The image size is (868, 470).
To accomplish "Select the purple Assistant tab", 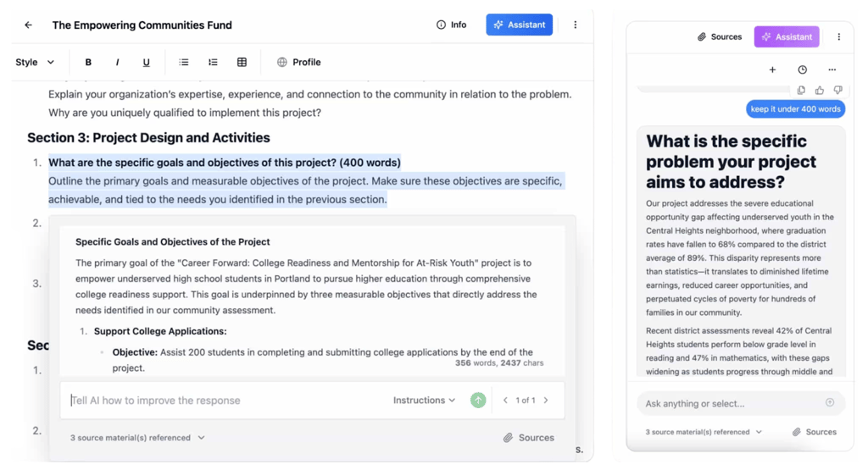I will pyautogui.click(x=787, y=37).
